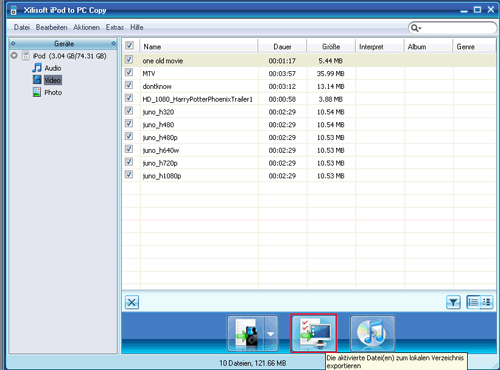This screenshot has height=370, width=500.
Task: Select the juno_h1080p file name
Action: [162, 176]
